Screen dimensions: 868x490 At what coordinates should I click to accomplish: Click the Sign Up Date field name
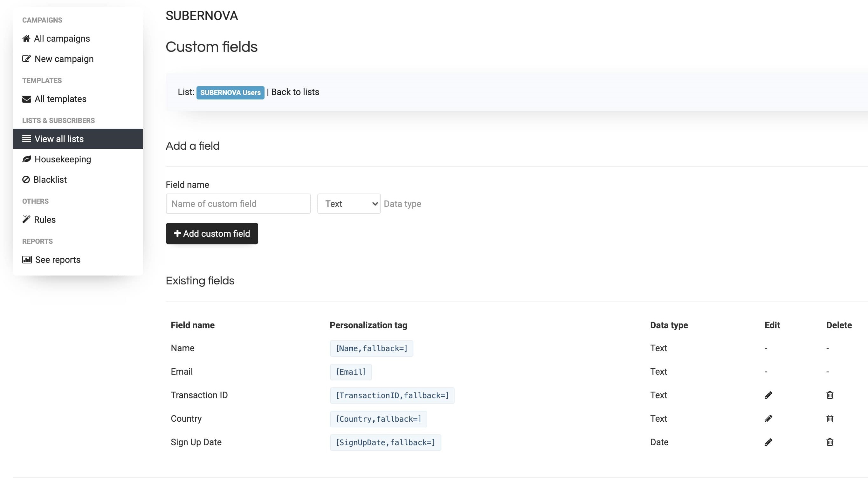click(196, 442)
